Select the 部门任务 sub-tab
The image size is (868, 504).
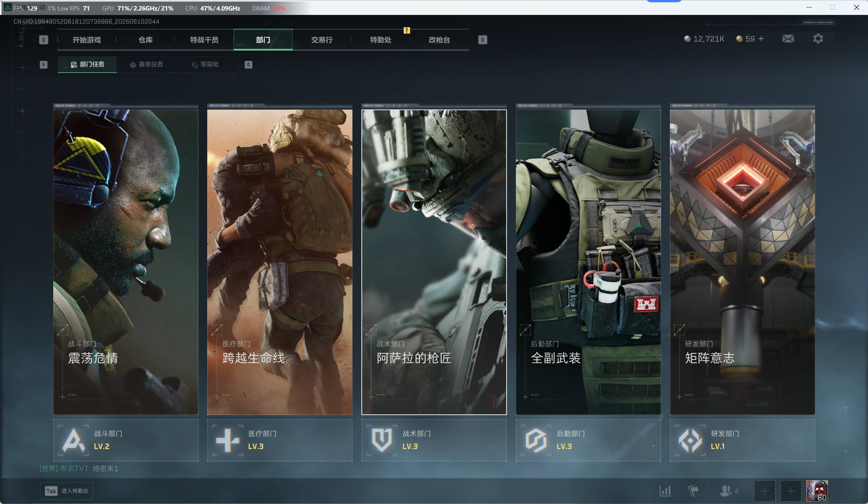click(88, 64)
